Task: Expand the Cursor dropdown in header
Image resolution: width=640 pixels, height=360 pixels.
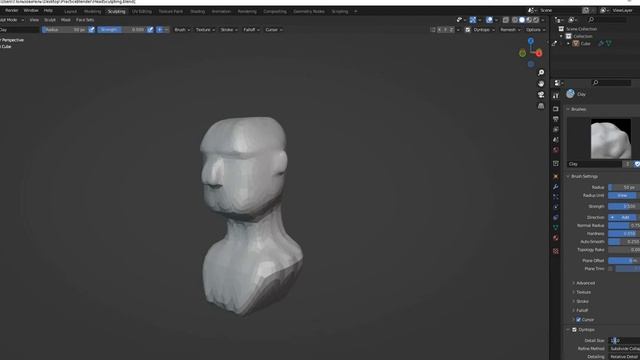Action: (x=273, y=30)
